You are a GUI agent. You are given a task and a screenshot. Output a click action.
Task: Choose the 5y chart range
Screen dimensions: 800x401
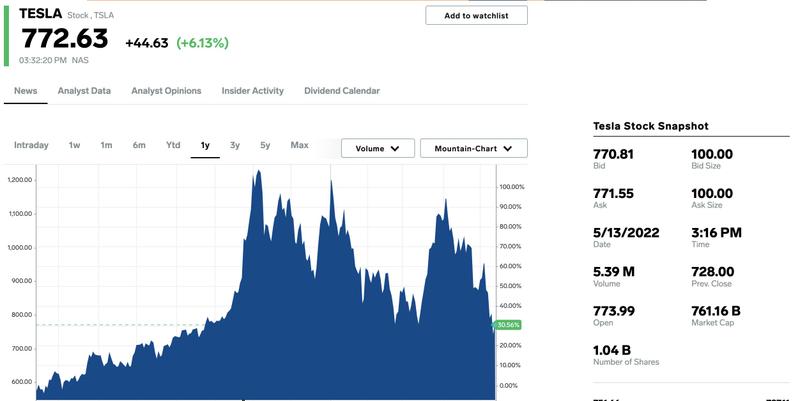[265, 145]
